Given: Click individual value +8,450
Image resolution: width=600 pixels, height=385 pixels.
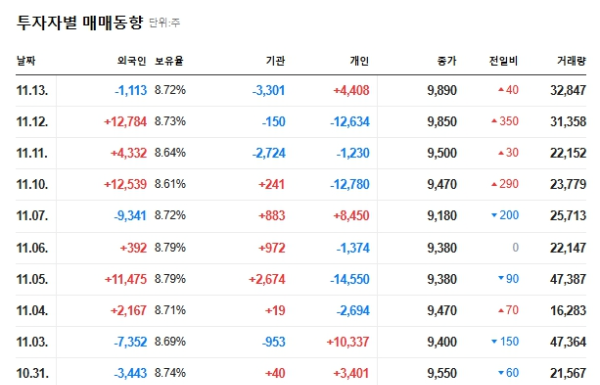Looking at the screenshot, I should point(351,216).
